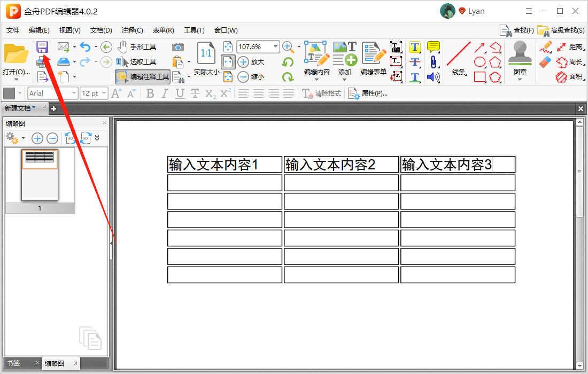
Task: Click the Advanced Find (高级查找) button
Action: point(561,30)
